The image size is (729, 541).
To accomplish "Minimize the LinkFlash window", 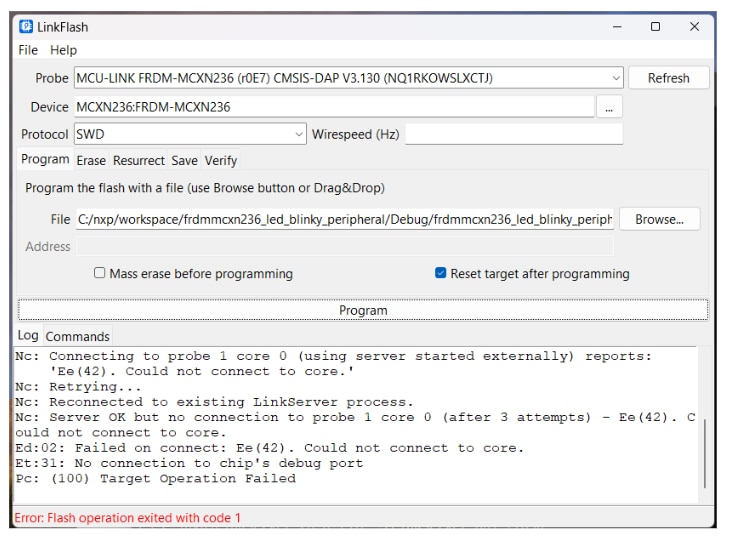I will [x=617, y=27].
